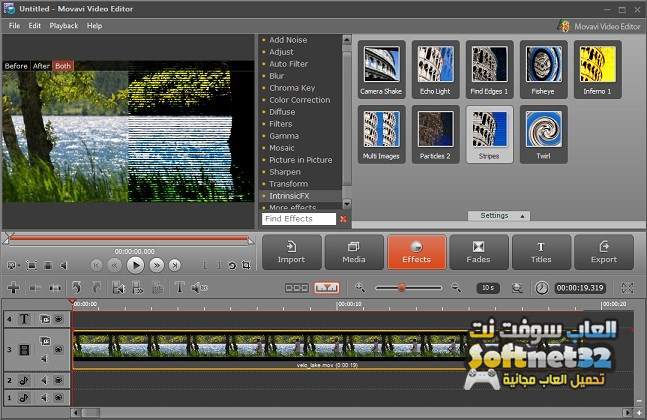Step back one frame
This screenshot has height=420, width=647.
115,265
